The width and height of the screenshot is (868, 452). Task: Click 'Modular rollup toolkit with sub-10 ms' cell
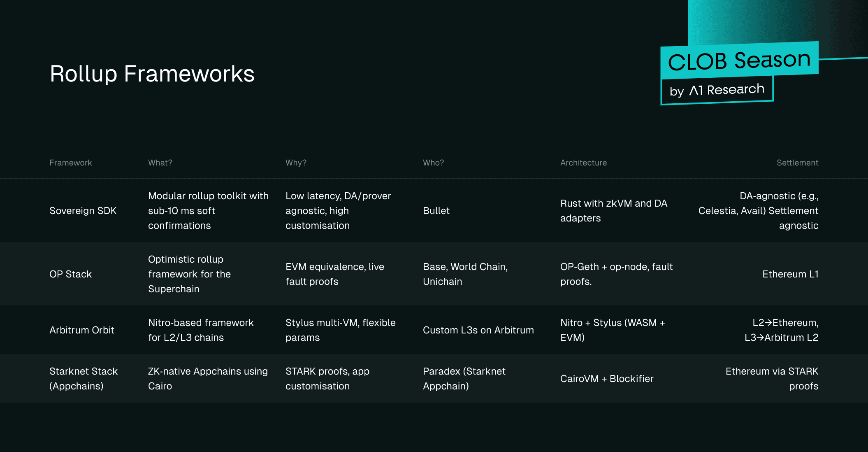pos(208,211)
